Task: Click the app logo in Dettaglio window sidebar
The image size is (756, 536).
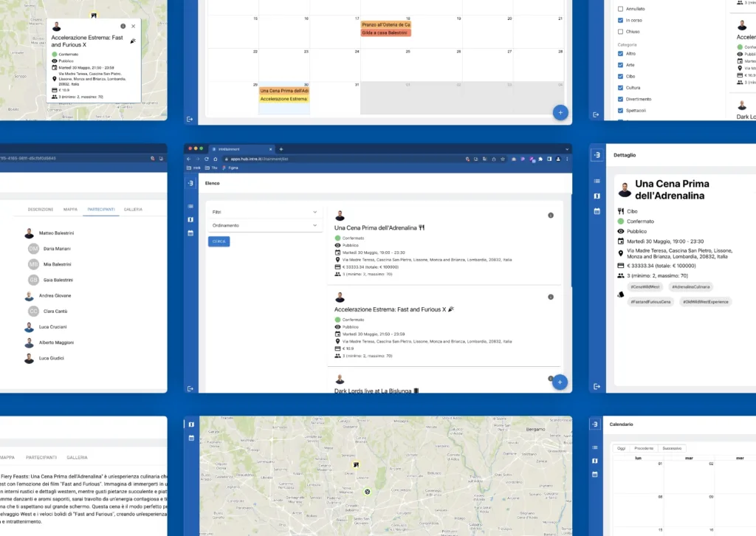Action: [597, 155]
